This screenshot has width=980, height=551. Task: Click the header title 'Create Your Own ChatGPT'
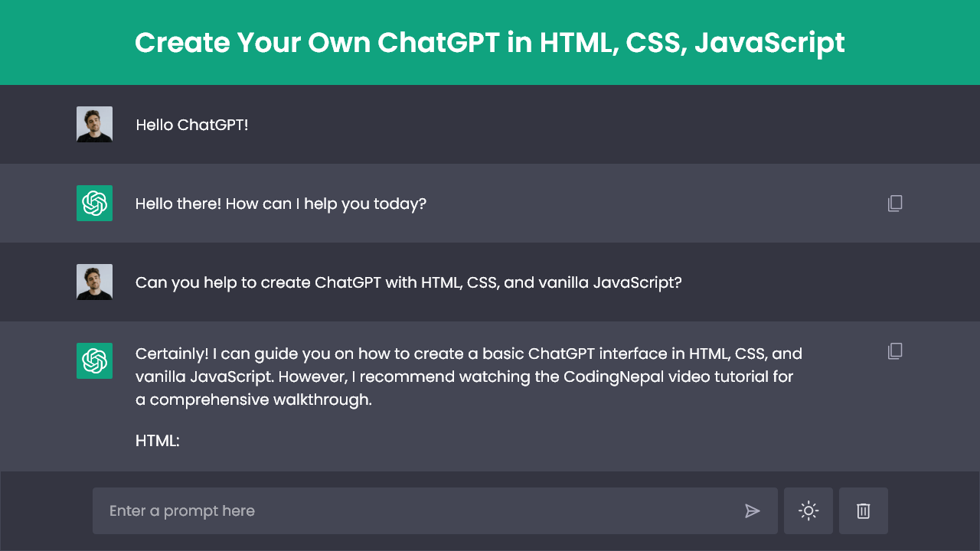click(490, 42)
